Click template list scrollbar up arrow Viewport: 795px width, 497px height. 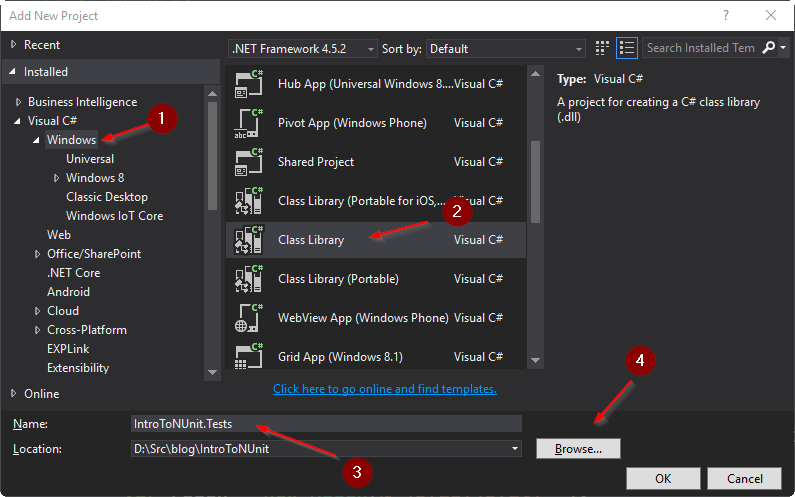pyautogui.click(x=535, y=74)
